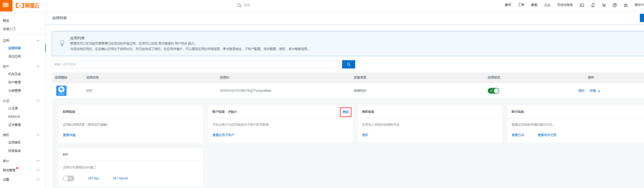The image size is (644, 188).
Task: Collapse the 详情 row for 钉钉
Action: [x=595, y=91]
